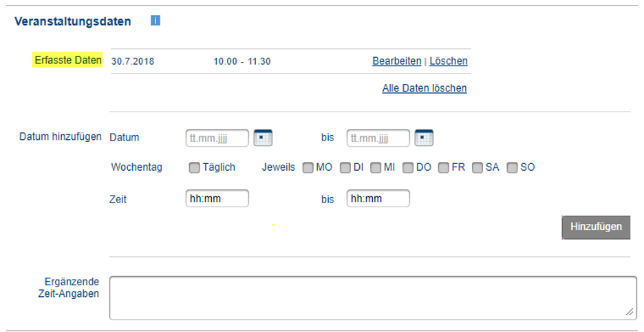Enable the SO weekday checkbox
The height and width of the screenshot is (332, 644).
tap(512, 167)
